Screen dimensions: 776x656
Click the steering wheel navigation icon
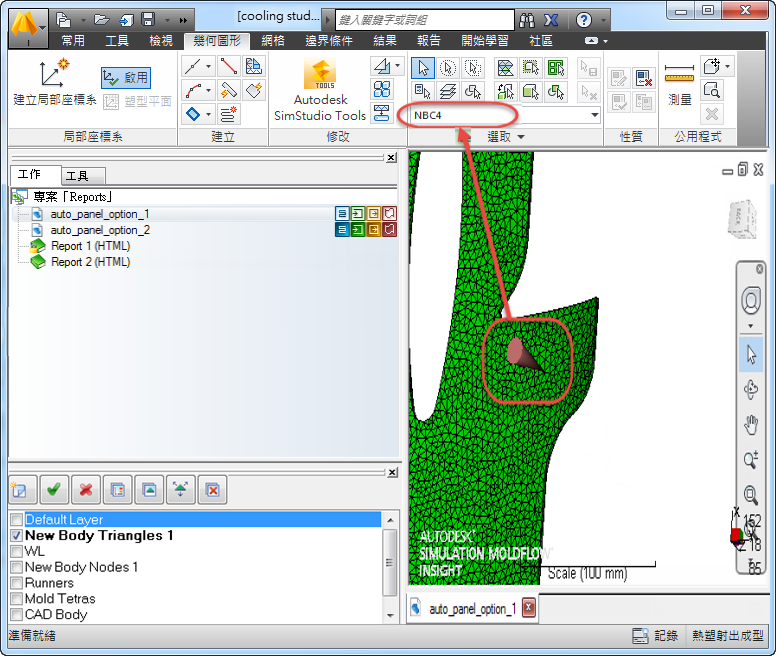point(751,300)
